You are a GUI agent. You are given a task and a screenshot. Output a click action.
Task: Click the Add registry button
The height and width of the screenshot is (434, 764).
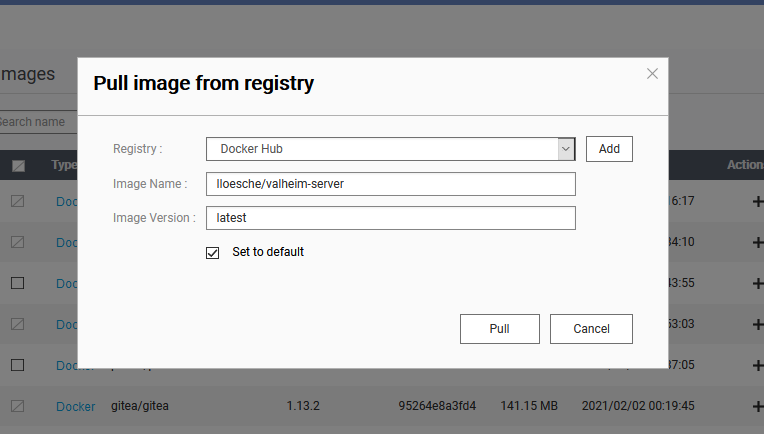pos(609,149)
